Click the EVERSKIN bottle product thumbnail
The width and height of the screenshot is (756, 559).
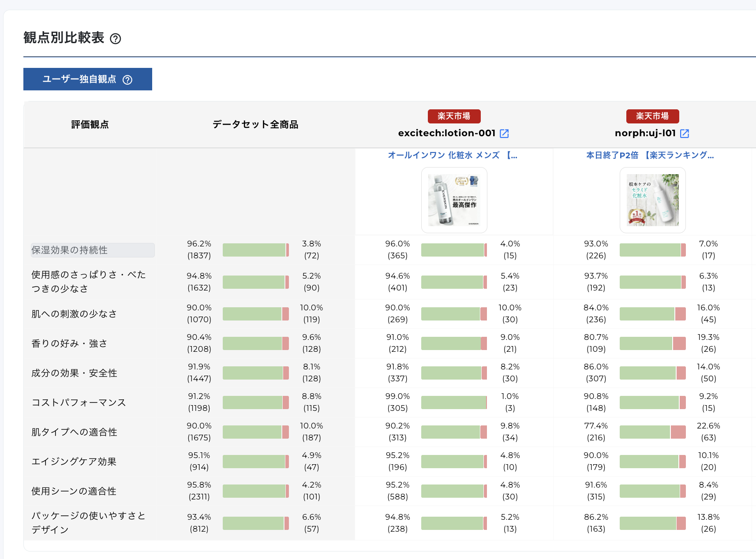coord(454,200)
